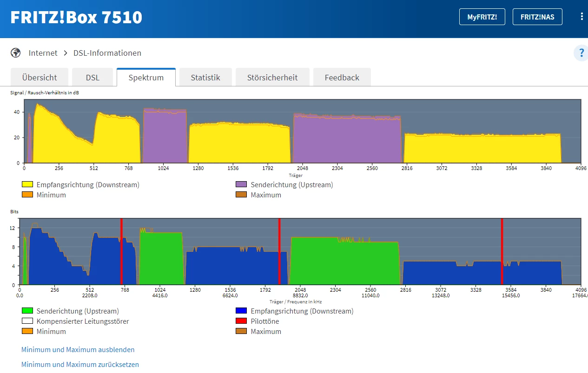Click the green Senderichtung legend swatch
Screen dimensions: 588x373
[27, 311]
